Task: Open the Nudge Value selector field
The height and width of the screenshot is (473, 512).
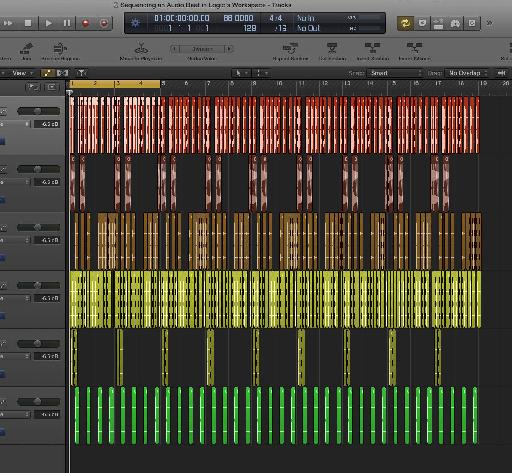Action: pyautogui.click(x=202, y=49)
